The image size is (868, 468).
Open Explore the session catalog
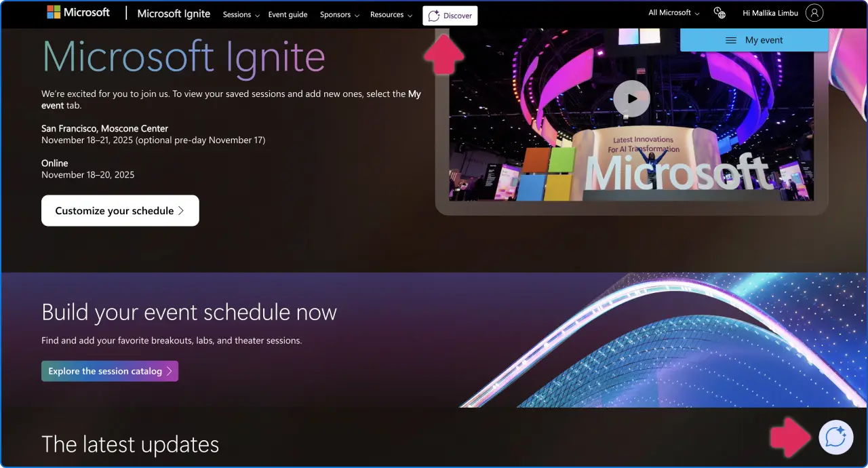(x=109, y=371)
